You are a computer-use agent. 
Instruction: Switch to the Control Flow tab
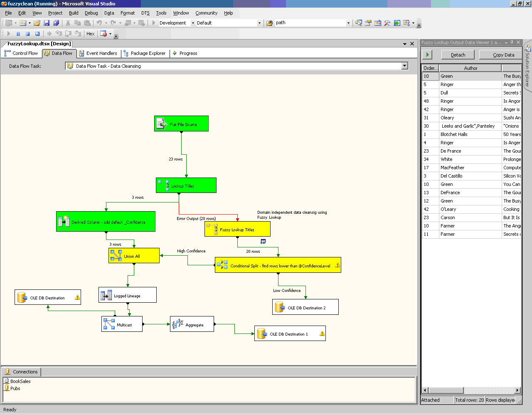(x=21, y=53)
